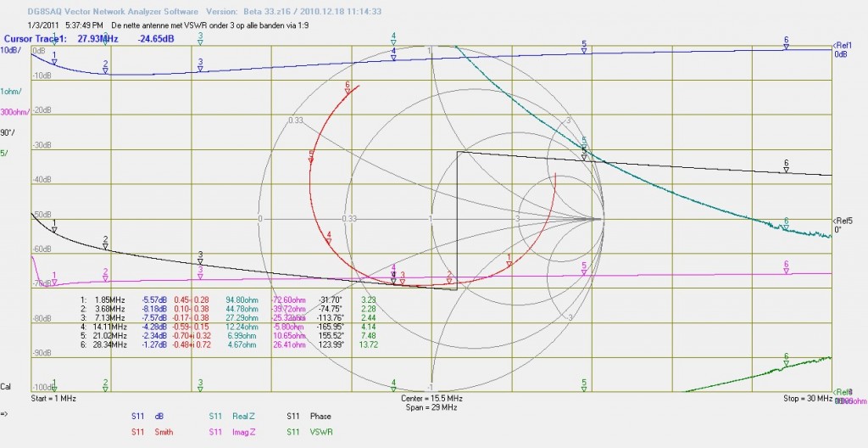868x448 pixels.
Task: Click marker 6 on the teal Real Z trace
Action: point(786,224)
